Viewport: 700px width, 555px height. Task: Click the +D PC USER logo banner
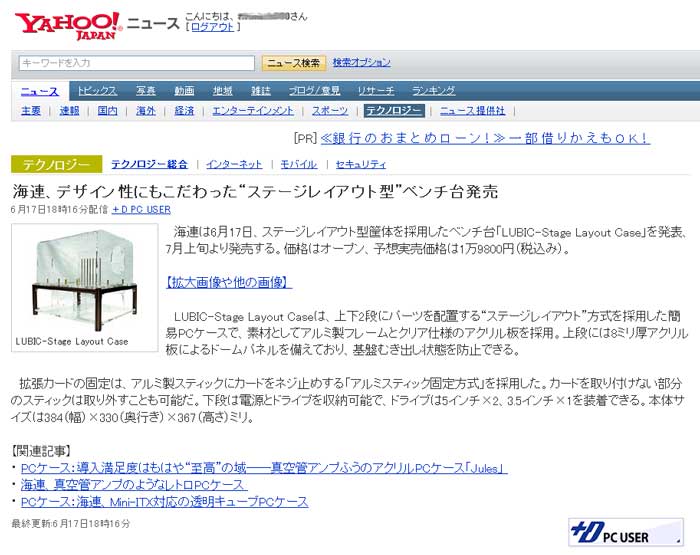[625, 532]
